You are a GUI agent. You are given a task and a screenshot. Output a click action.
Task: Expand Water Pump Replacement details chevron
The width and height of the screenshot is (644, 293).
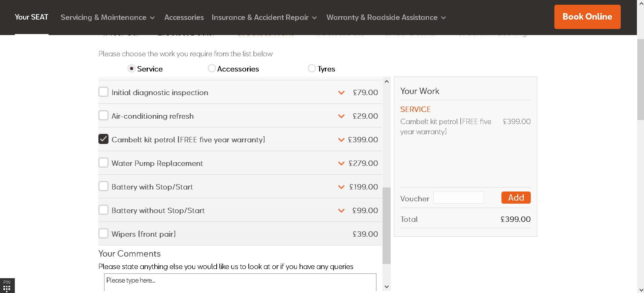[341, 164]
